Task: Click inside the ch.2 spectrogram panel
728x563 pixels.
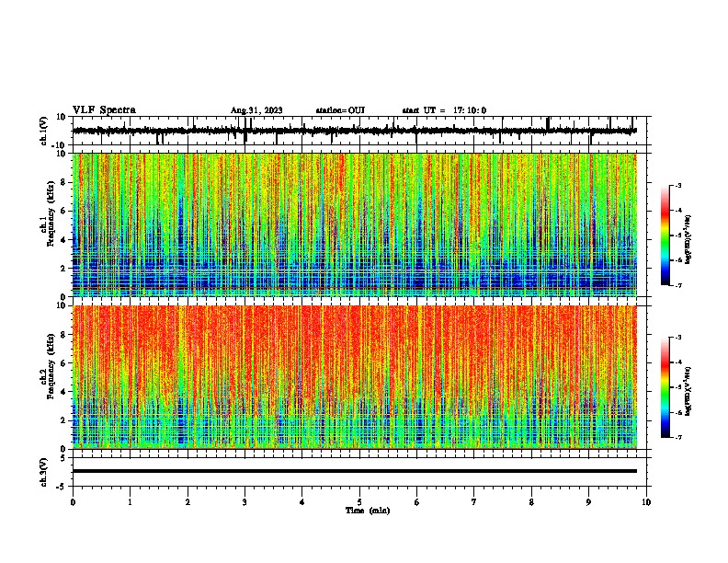Action: (355, 377)
